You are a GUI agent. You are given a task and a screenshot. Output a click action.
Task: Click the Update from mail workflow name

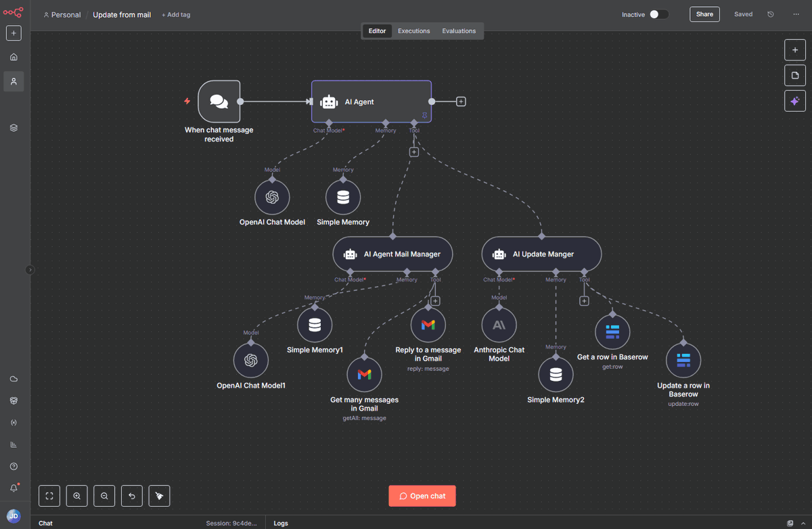pyautogui.click(x=122, y=15)
